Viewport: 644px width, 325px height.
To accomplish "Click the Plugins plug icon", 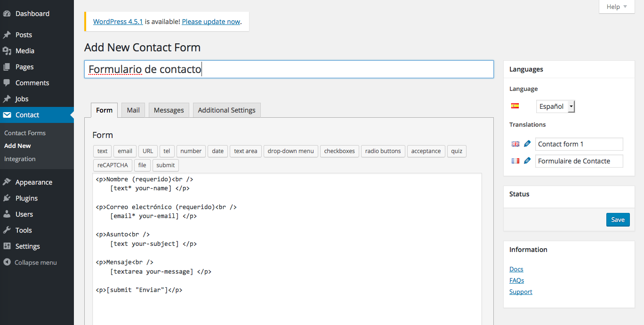I will 7,198.
